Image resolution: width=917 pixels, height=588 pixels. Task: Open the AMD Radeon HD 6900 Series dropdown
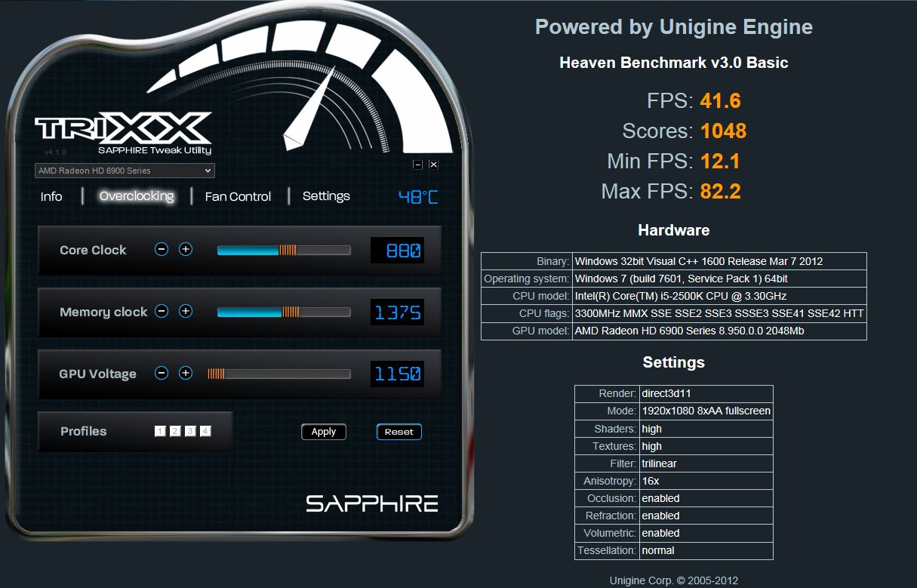click(x=125, y=171)
